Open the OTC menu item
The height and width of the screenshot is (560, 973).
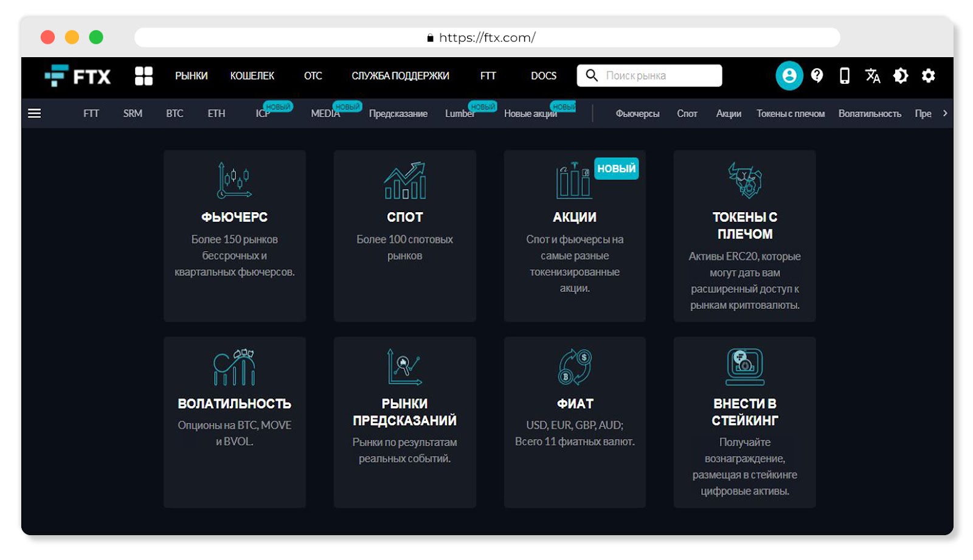tap(313, 76)
